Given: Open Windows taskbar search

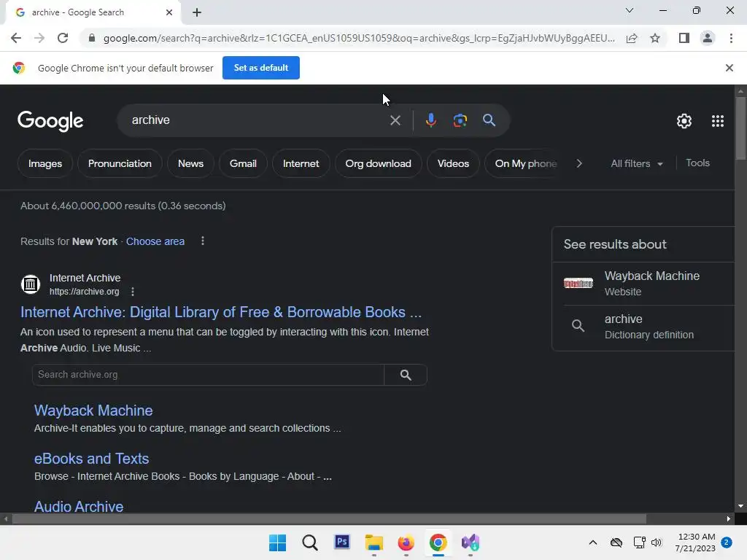Looking at the screenshot, I should click(309, 542).
